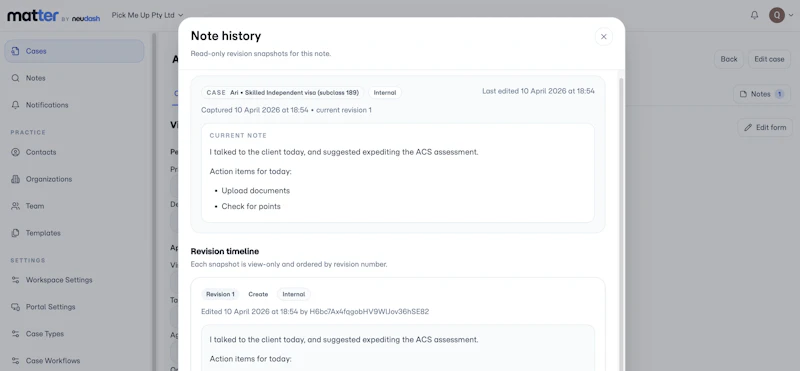Open Portal Settings
The width and height of the screenshot is (800, 371).
click(x=74, y=307)
